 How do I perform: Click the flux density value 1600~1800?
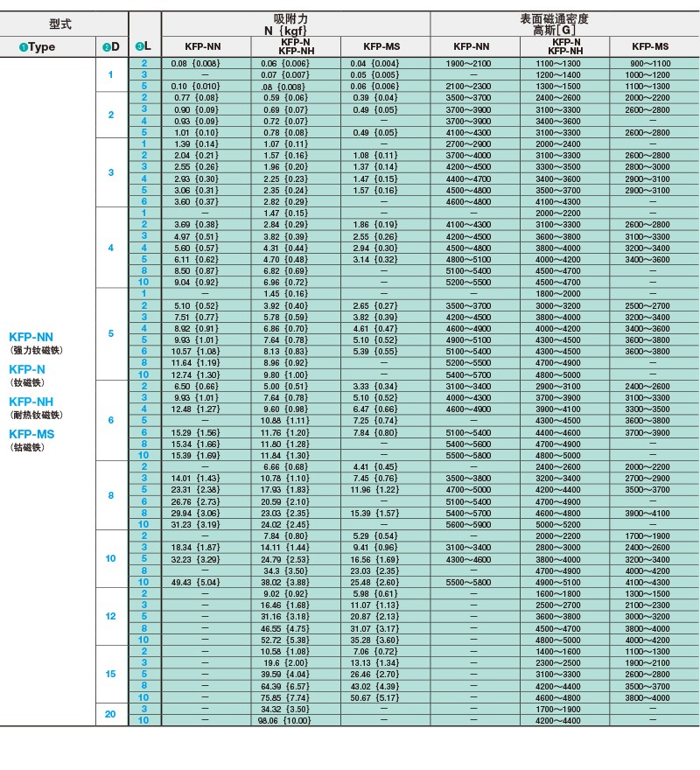(x=558, y=594)
